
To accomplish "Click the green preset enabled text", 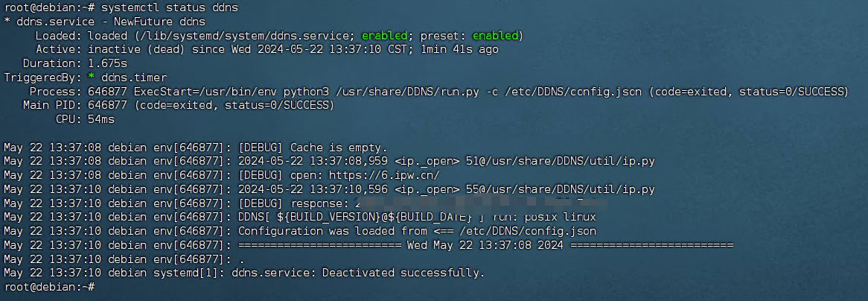I will [x=495, y=36].
